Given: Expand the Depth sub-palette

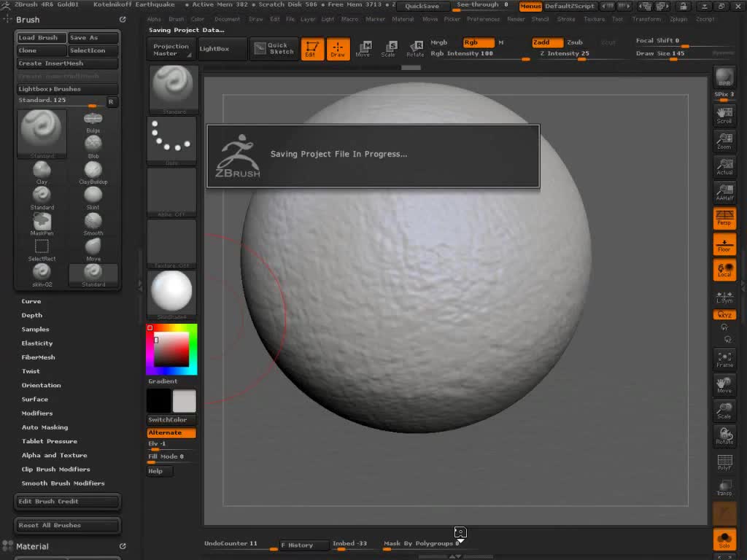Looking at the screenshot, I should click(x=32, y=315).
